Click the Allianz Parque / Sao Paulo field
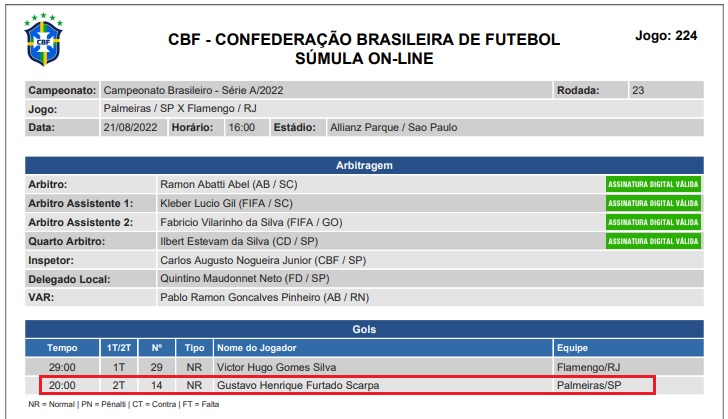 pyautogui.click(x=515, y=127)
